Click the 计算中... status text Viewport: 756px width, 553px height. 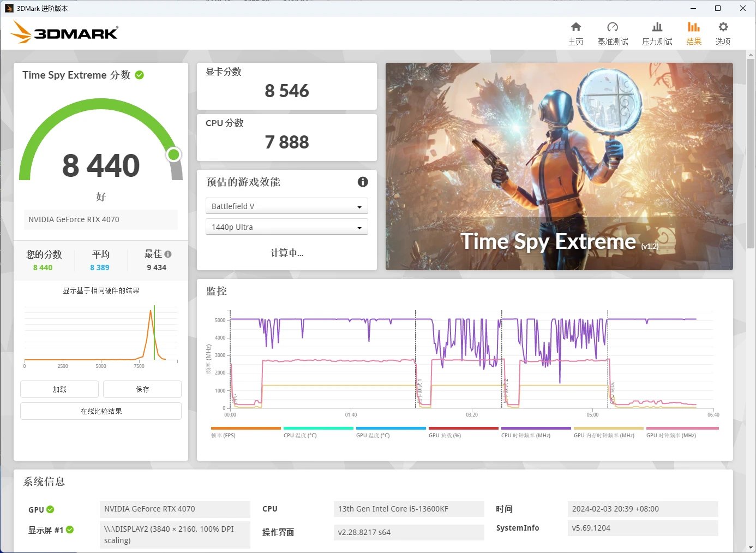(287, 253)
